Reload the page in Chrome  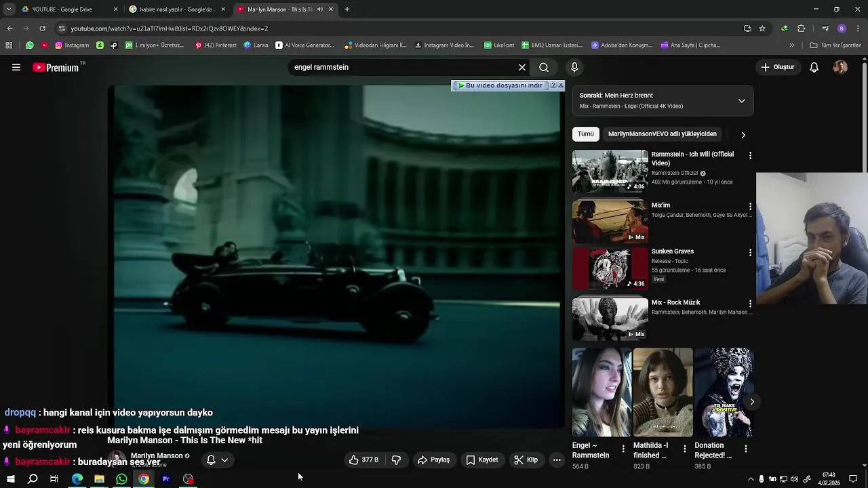[x=42, y=28]
